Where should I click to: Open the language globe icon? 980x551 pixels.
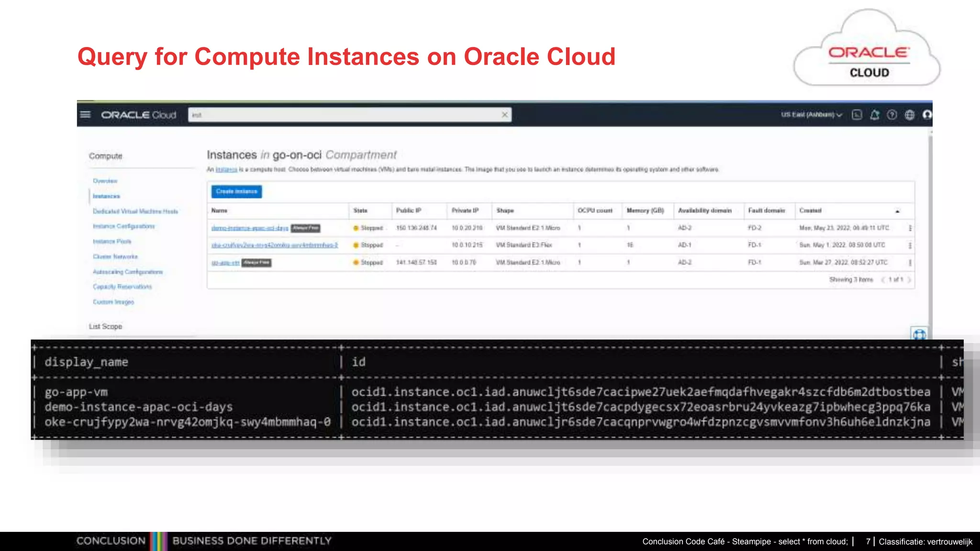coord(910,115)
